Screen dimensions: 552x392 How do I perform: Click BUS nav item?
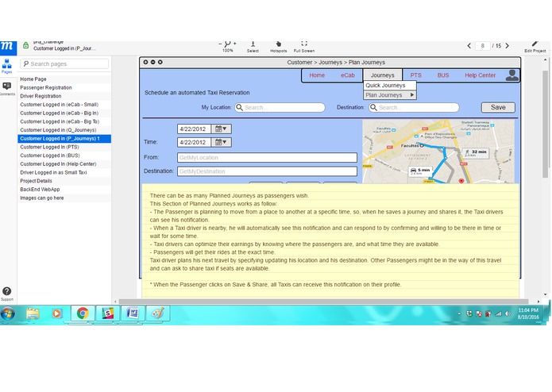pyautogui.click(x=443, y=75)
